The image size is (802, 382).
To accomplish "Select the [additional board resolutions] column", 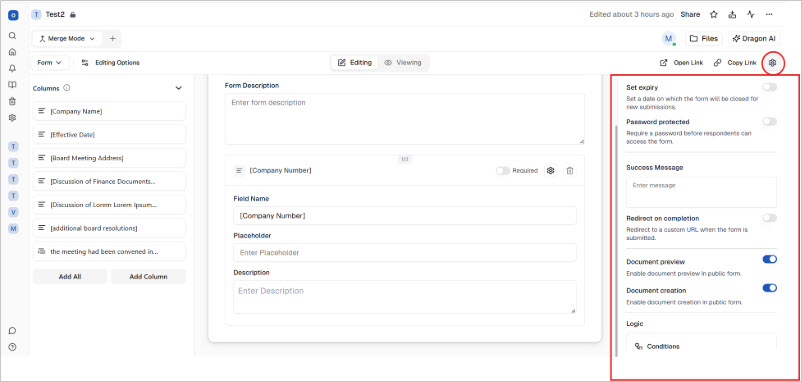I will click(x=109, y=228).
